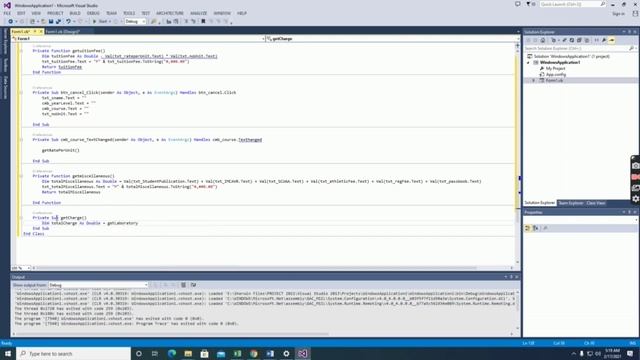Viewport: 640px width, 360px height.
Task: Open Google Chrome from taskbar
Action: (x=253, y=353)
